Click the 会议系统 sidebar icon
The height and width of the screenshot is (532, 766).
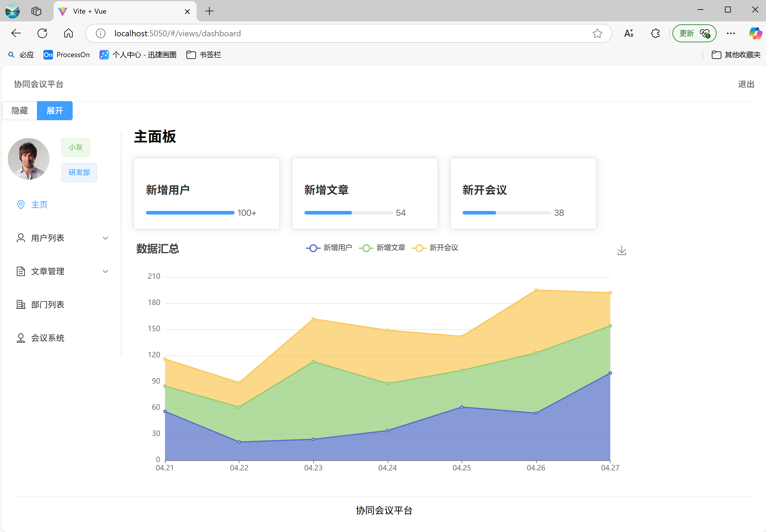[21, 338]
